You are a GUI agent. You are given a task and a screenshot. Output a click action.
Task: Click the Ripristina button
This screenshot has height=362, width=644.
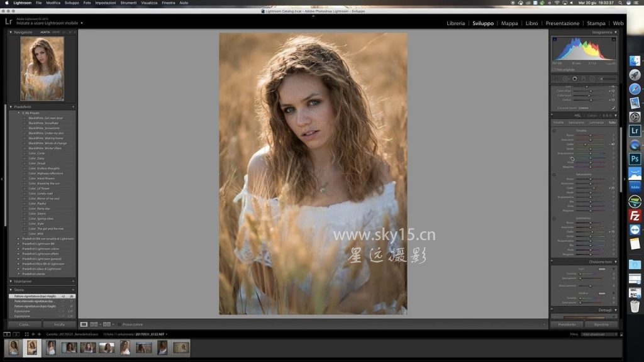click(x=601, y=324)
